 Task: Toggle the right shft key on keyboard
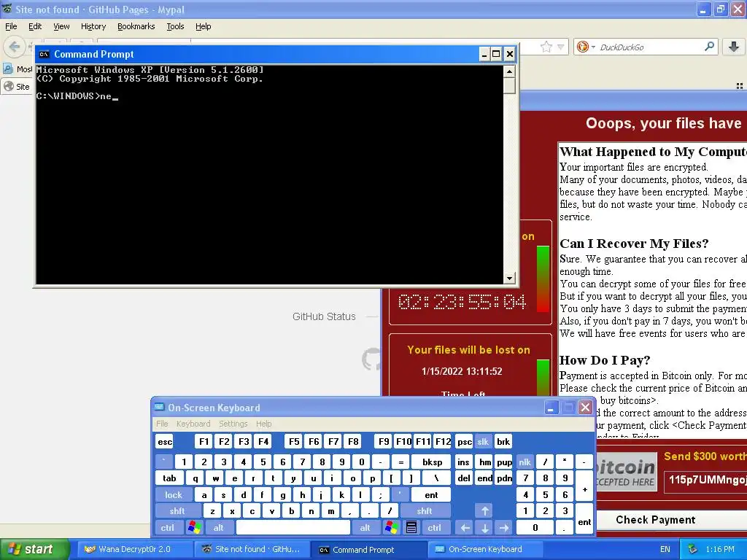click(424, 511)
